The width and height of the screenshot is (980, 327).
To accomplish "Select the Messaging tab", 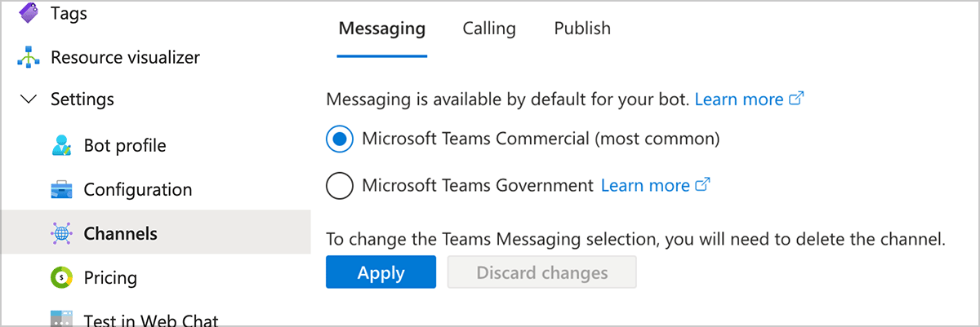I will [381, 29].
